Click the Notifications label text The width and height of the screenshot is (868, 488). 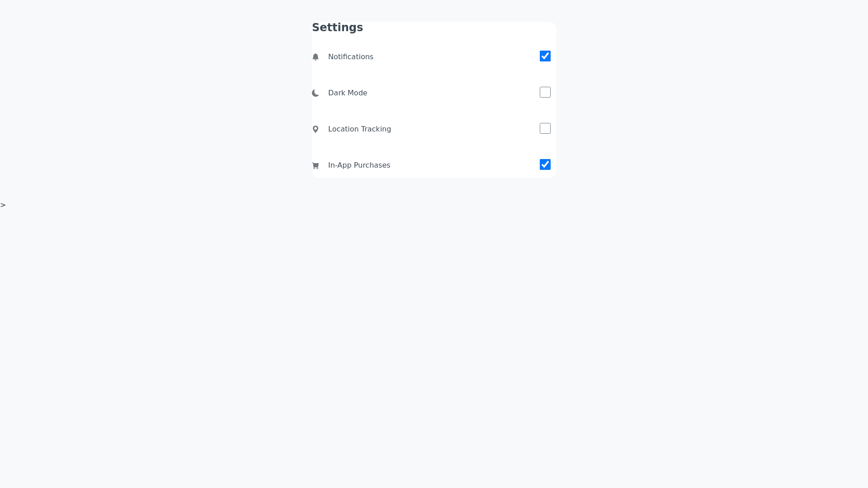click(350, 57)
